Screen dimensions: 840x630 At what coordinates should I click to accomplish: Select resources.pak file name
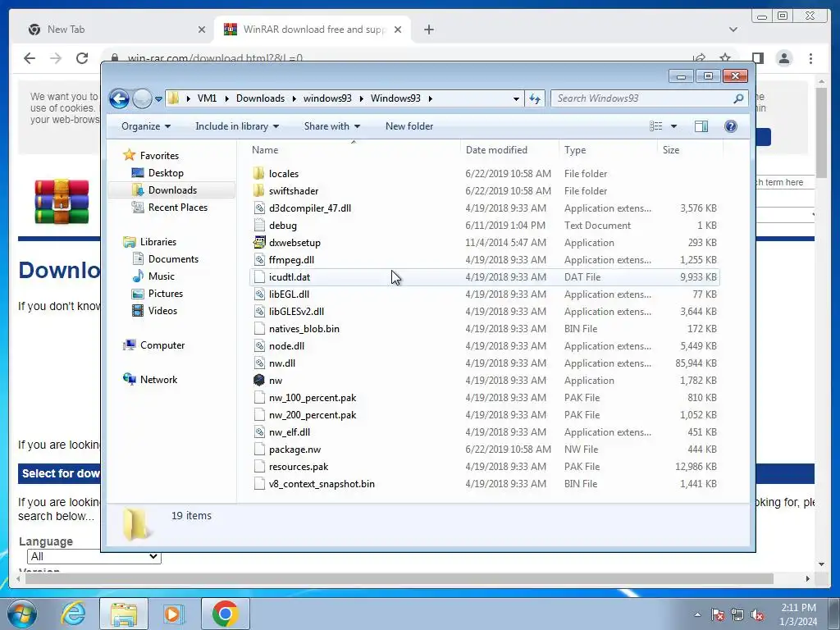299,467
